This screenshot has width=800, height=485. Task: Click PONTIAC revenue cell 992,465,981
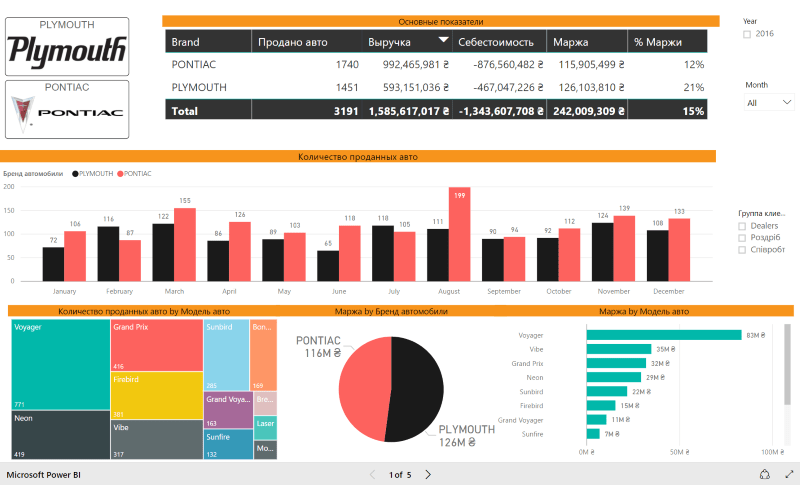(x=416, y=65)
